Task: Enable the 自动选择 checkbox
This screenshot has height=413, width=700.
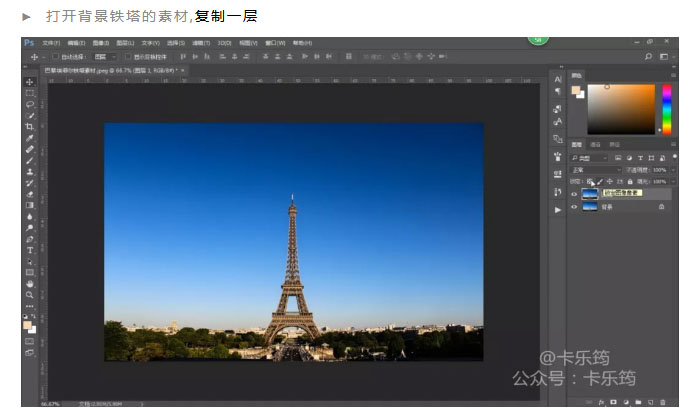Action: coord(55,57)
